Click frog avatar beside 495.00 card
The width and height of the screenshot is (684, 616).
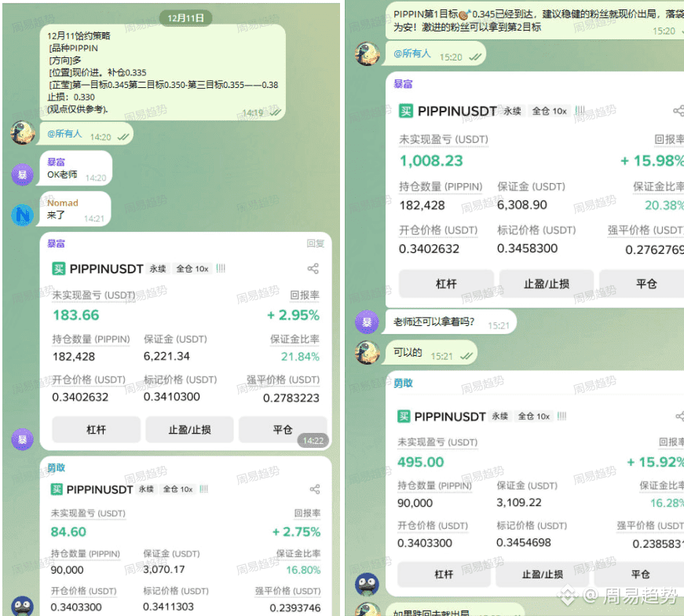(x=367, y=584)
